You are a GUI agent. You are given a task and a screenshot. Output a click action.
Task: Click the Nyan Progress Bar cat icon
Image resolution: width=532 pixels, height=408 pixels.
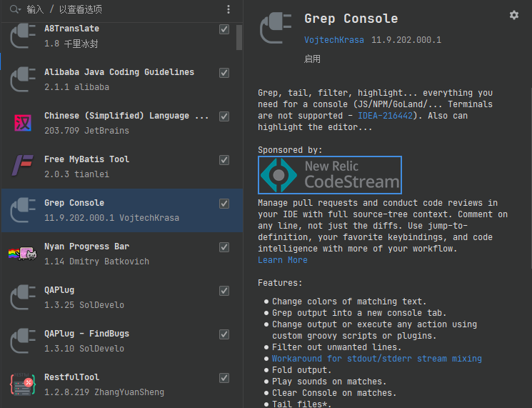tap(23, 254)
